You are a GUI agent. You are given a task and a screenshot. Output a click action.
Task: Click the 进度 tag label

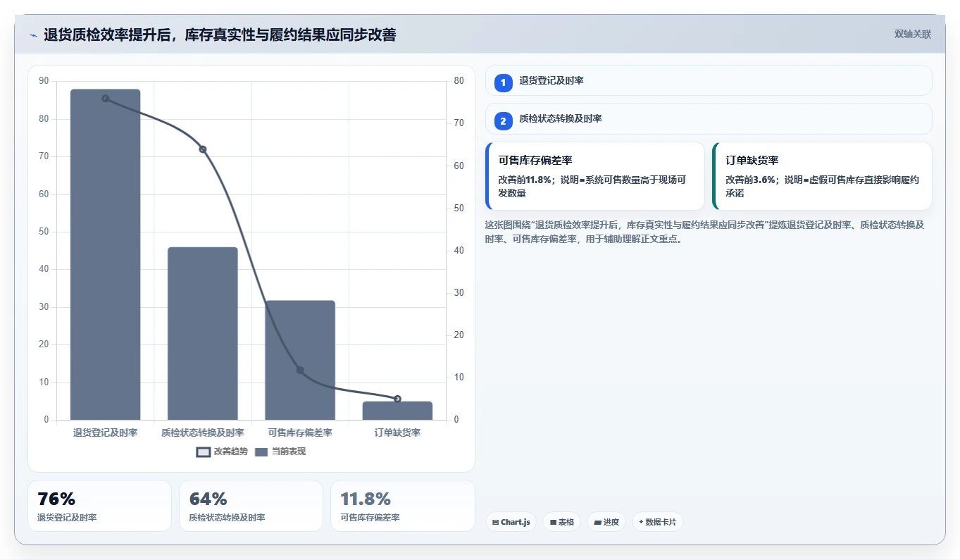pyautogui.click(x=611, y=523)
